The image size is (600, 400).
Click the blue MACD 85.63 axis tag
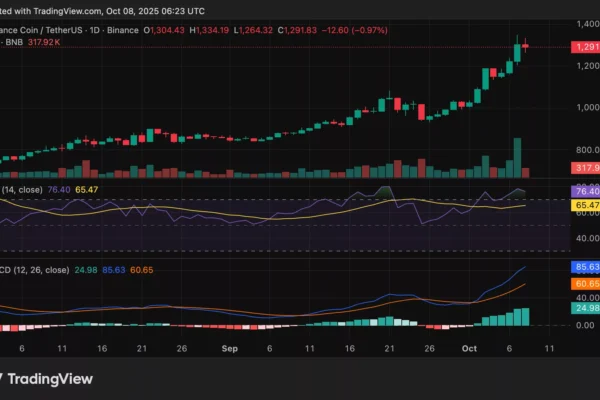[x=584, y=268]
